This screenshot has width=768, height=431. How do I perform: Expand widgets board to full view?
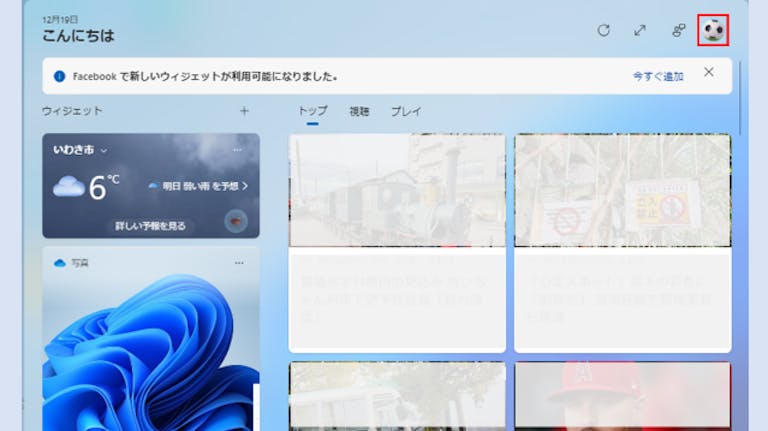640,30
